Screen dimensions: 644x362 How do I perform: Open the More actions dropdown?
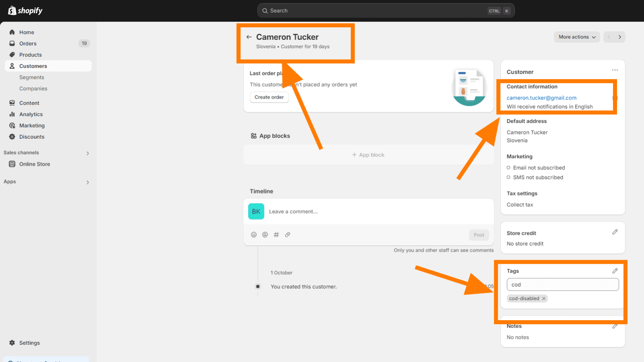(576, 37)
